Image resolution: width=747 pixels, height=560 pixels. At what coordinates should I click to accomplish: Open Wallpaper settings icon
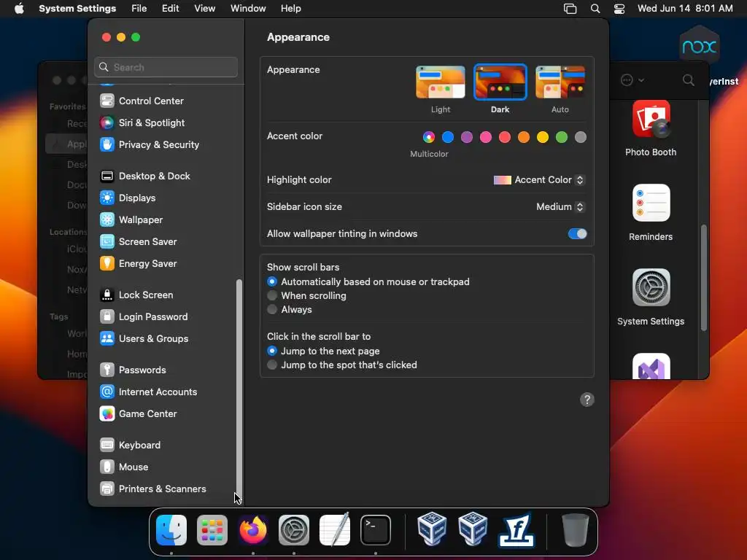[x=107, y=220]
